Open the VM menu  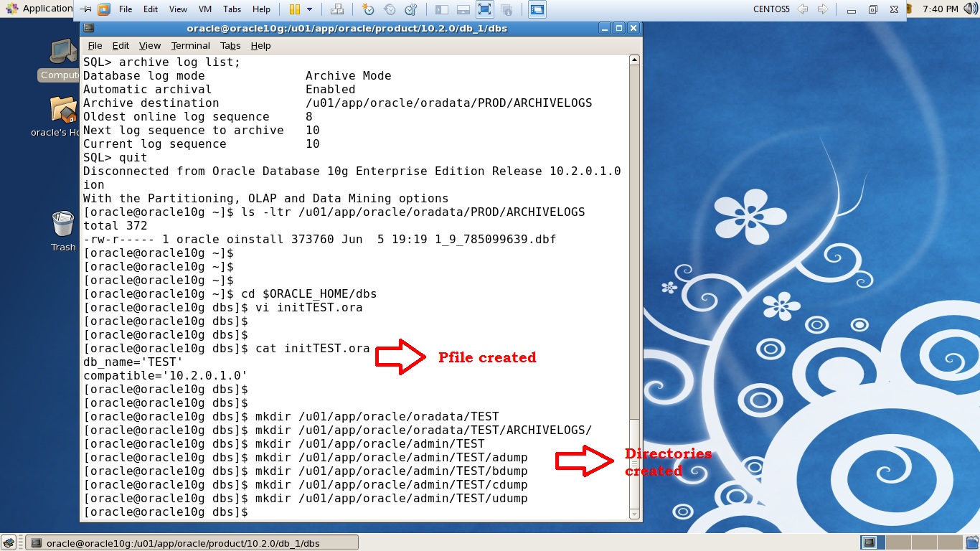pyautogui.click(x=204, y=9)
